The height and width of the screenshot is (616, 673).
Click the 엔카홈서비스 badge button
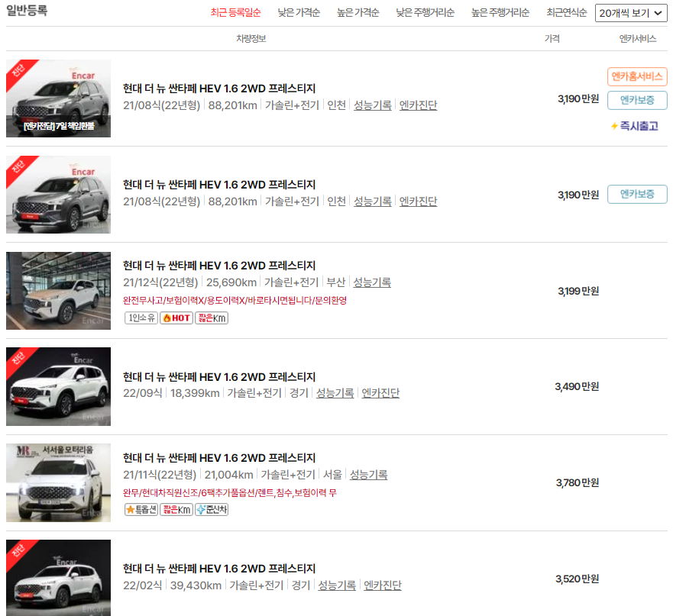tap(637, 77)
